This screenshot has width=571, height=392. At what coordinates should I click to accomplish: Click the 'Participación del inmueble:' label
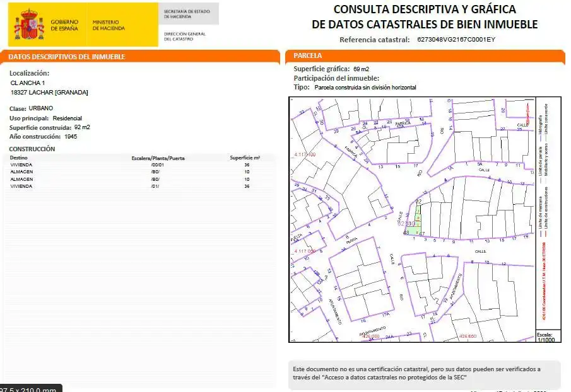pos(336,78)
